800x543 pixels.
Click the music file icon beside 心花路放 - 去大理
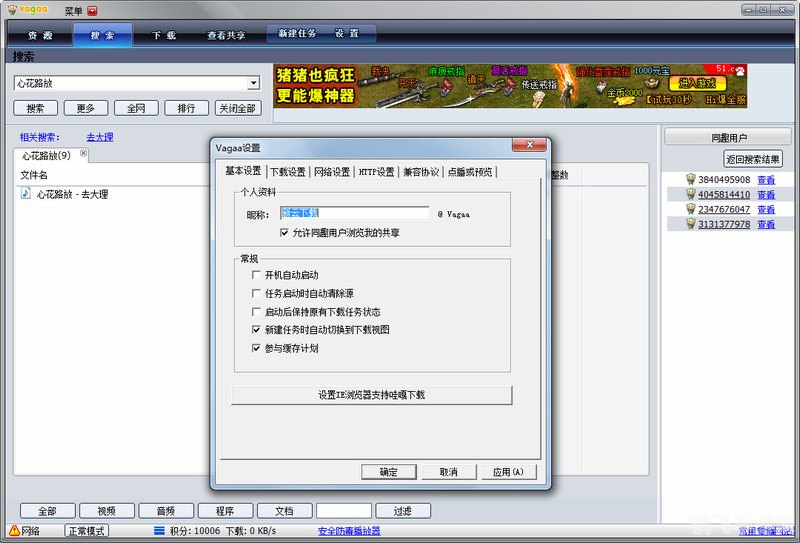tap(26, 193)
